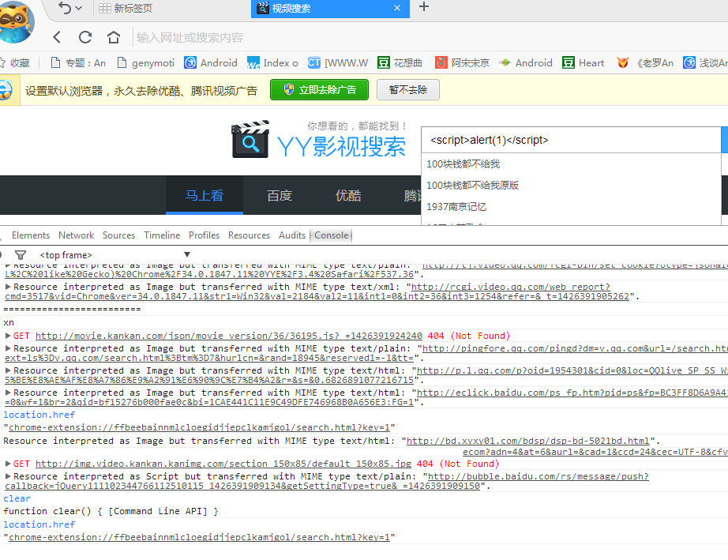Expand the img.video.kankan 404 GET entry
This screenshot has height=560, width=728.
point(8,464)
